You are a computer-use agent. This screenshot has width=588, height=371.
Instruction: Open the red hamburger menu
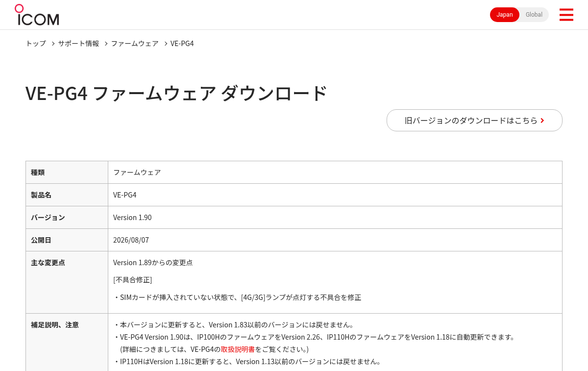pos(566,15)
